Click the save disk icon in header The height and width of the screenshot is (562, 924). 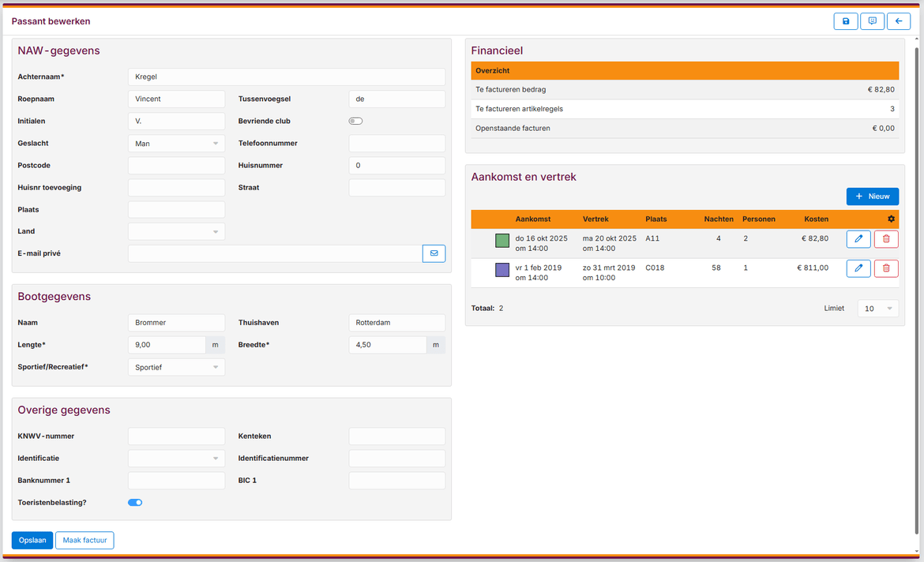click(x=846, y=21)
